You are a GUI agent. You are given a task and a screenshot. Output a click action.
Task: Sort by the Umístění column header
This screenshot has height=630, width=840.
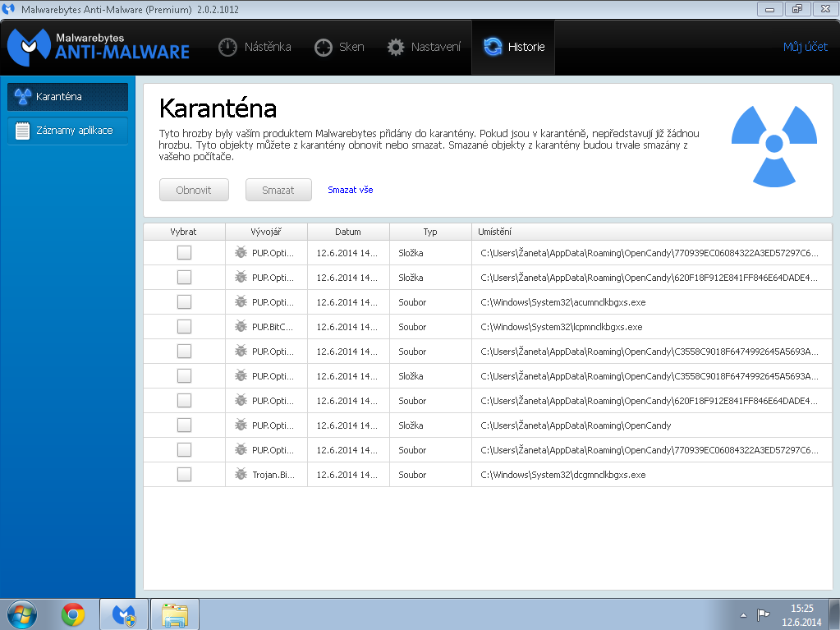(x=651, y=232)
